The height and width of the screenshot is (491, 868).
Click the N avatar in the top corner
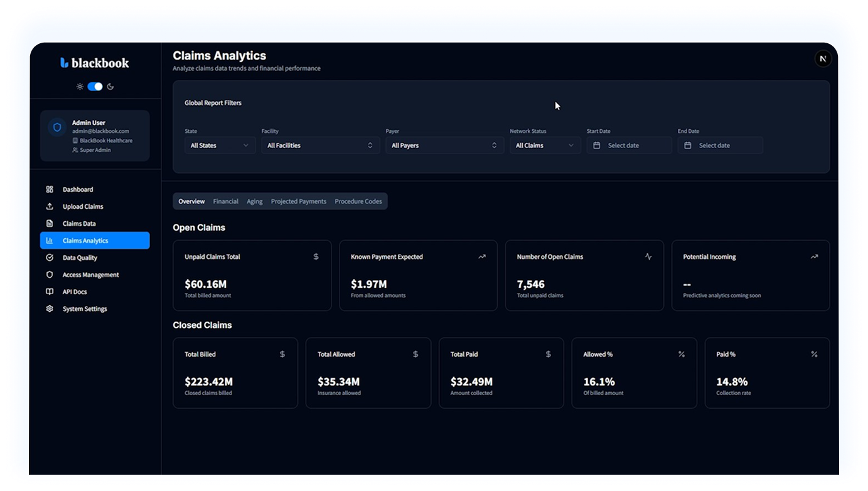tap(823, 58)
